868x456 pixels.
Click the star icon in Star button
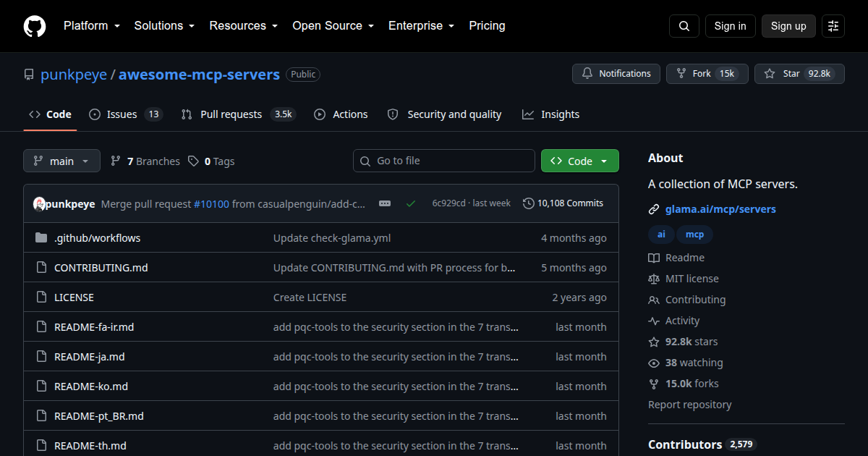tap(770, 74)
